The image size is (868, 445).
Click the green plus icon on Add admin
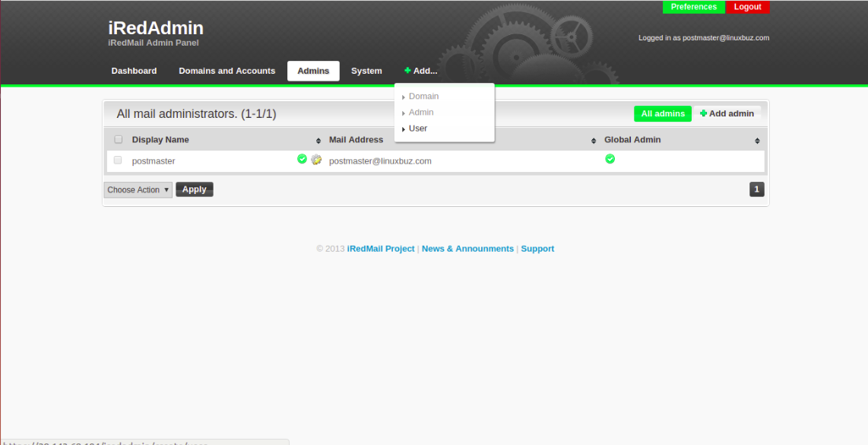point(703,113)
